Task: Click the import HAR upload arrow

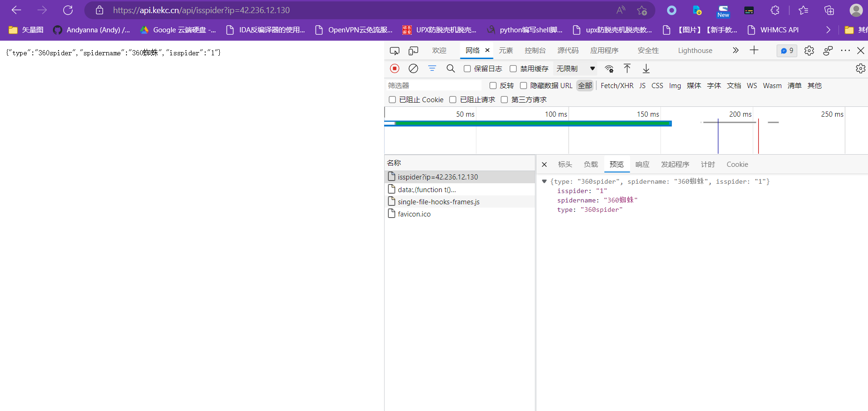Action: pyautogui.click(x=627, y=68)
